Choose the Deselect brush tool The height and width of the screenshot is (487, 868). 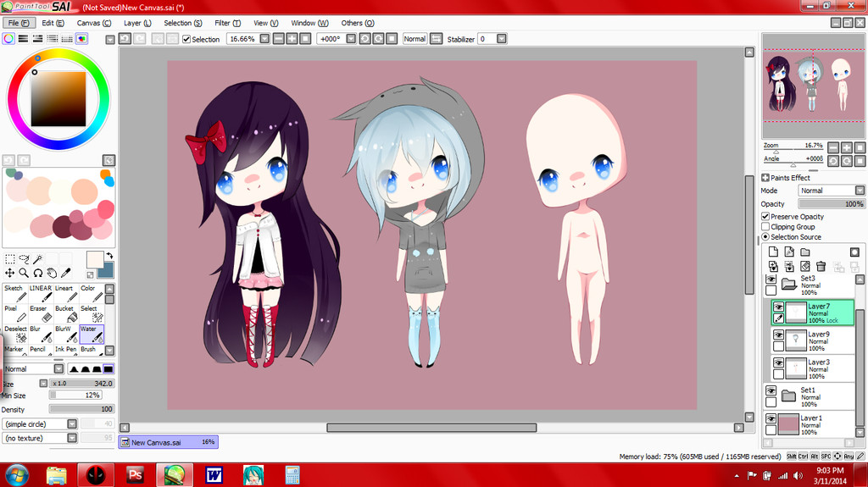(15, 335)
